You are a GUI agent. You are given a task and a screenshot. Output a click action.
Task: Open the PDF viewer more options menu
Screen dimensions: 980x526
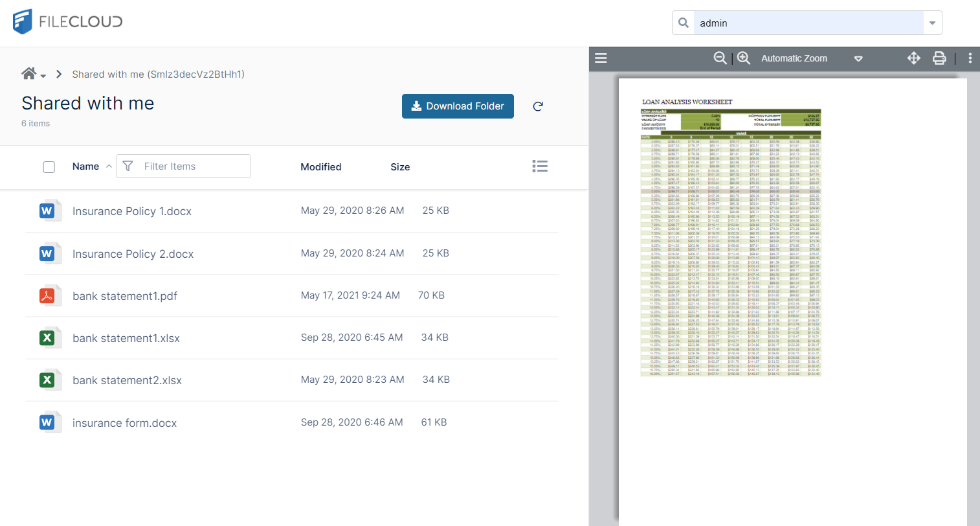(970, 58)
